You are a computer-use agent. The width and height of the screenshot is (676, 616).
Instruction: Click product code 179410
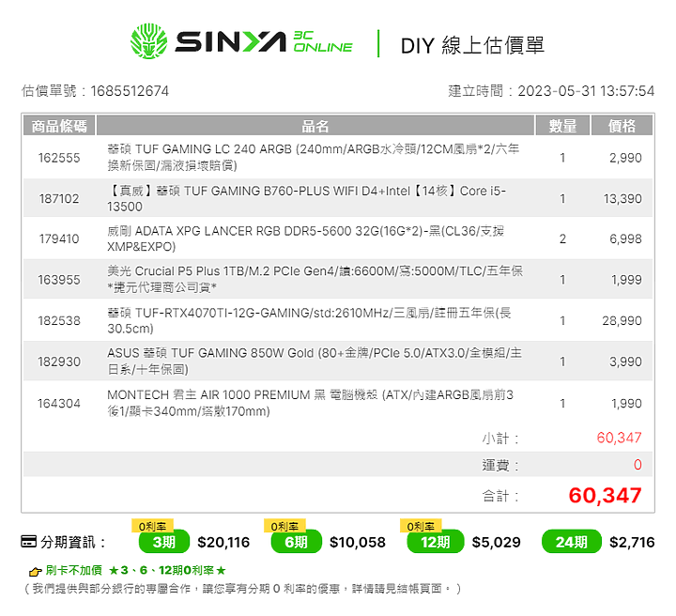coord(59,239)
